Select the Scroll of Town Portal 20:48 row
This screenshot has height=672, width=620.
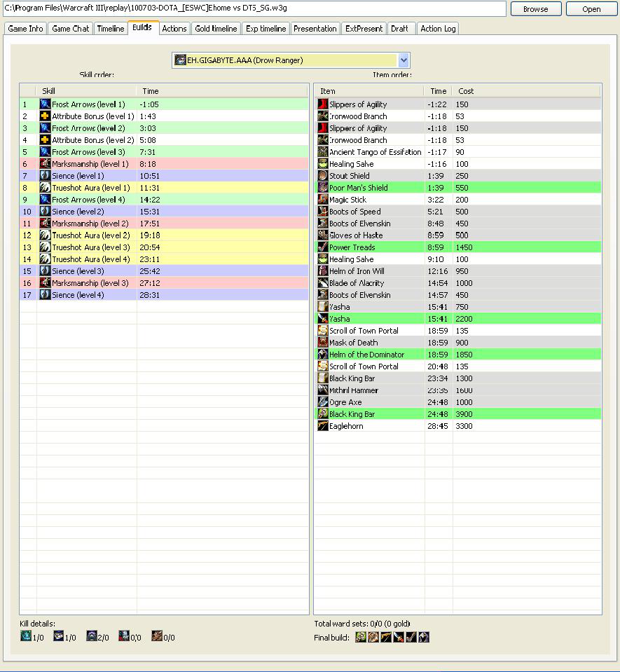458,366
